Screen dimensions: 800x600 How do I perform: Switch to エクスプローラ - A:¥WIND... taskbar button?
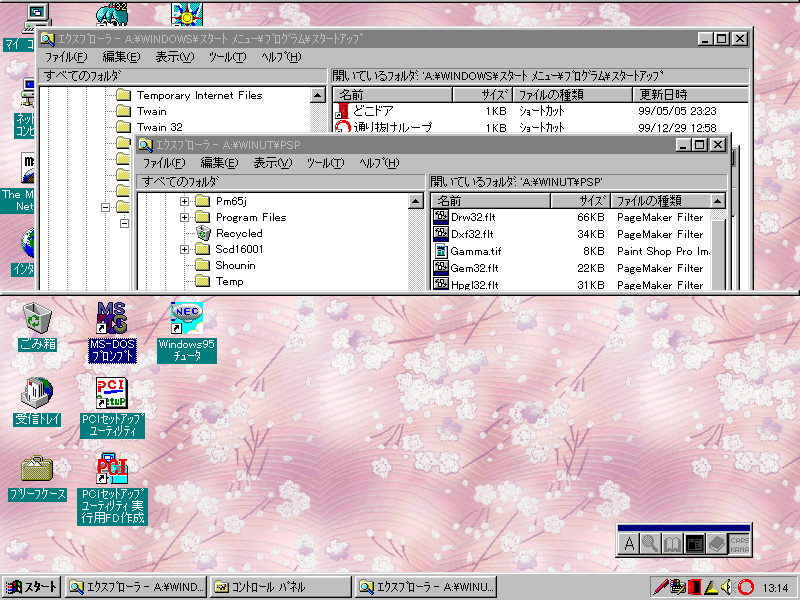click(x=136, y=587)
